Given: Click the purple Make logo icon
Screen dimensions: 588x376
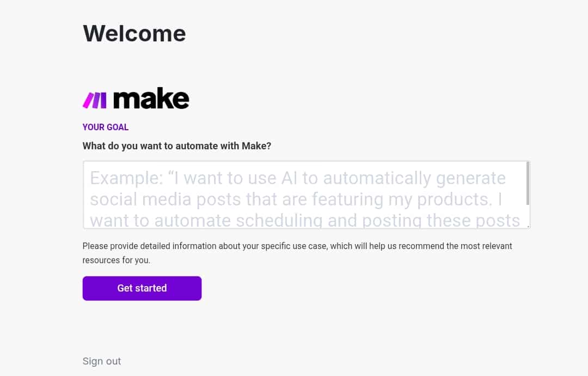Looking at the screenshot, I should click(95, 100).
